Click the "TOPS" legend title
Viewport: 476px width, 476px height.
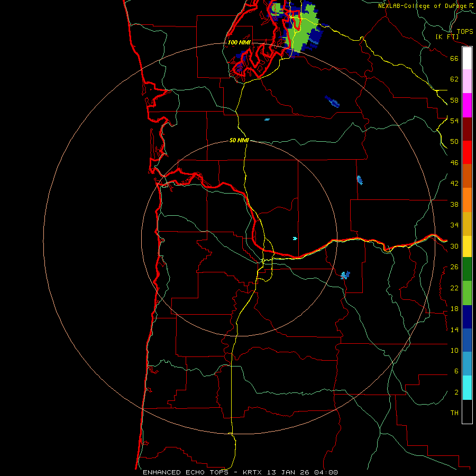(x=465, y=31)
